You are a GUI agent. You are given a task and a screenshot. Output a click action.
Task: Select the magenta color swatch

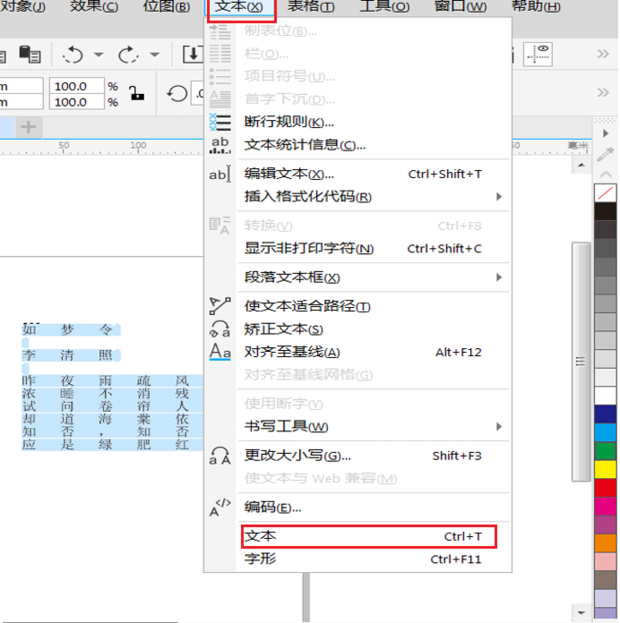click(605, 506)
